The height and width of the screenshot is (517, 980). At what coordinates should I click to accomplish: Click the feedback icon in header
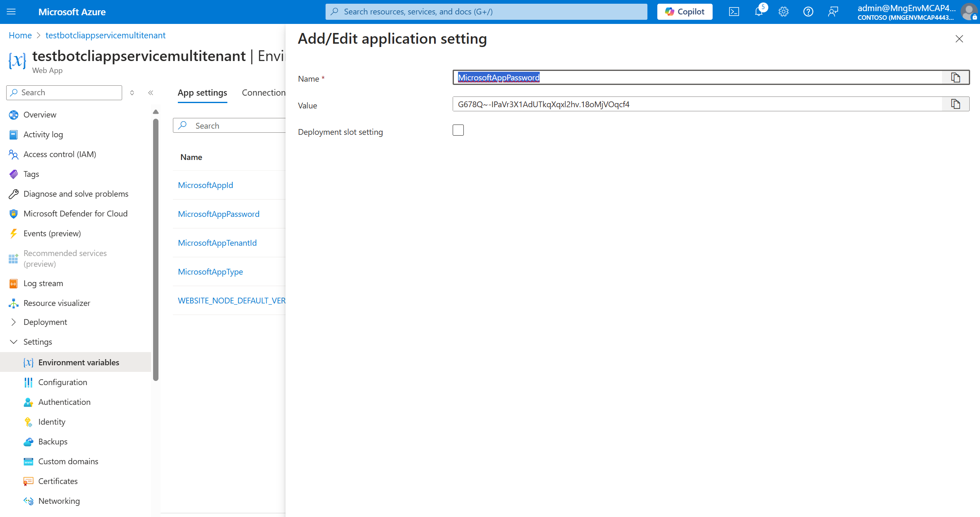833,12
